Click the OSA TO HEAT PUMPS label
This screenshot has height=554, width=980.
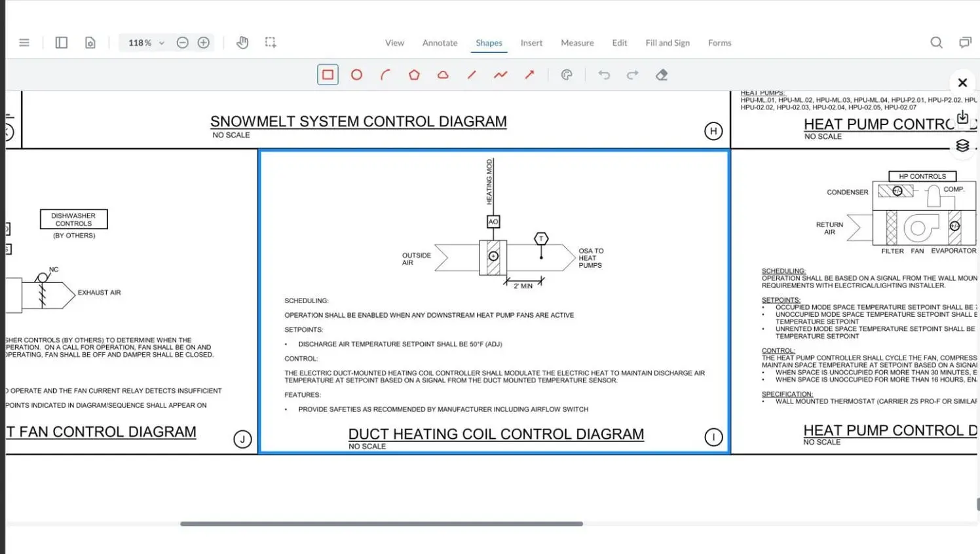click(591, 258)
